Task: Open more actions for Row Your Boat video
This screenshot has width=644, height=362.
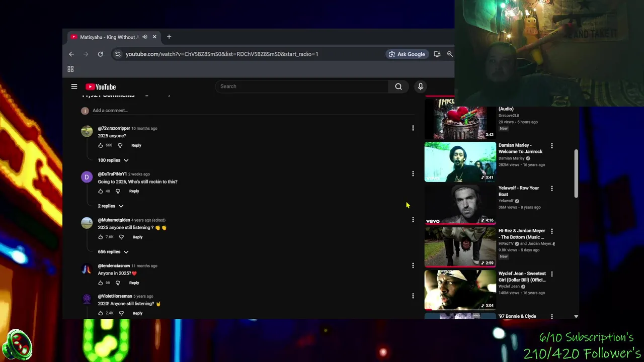Action: 552,189
